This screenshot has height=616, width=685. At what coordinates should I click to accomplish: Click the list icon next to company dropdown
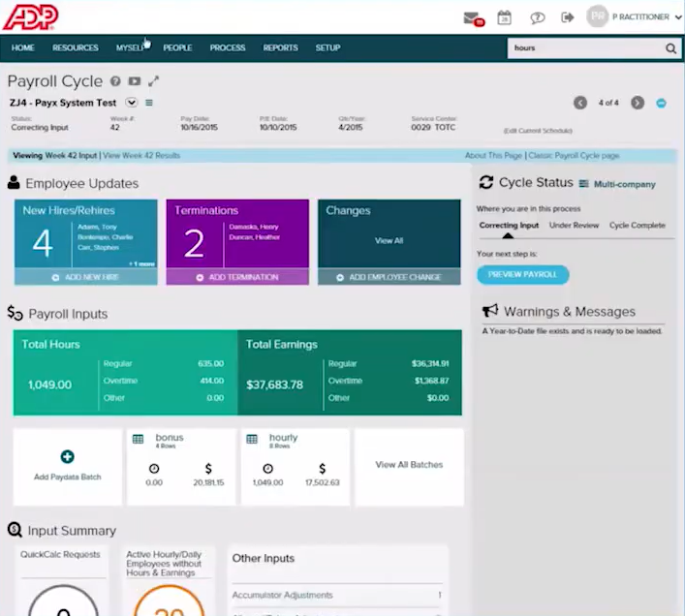[149, 103]
